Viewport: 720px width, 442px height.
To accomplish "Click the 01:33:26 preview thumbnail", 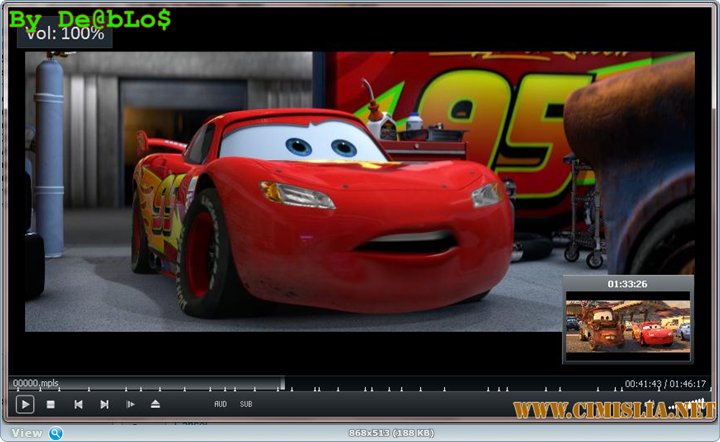I will (x=627, y=327).
